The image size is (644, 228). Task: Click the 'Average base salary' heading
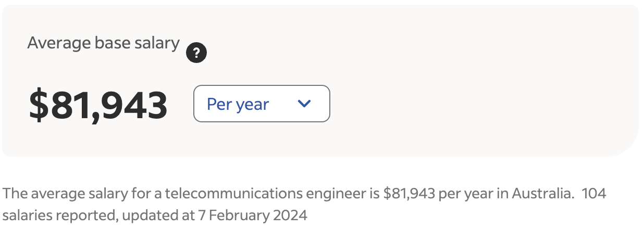click(x=103, y=43)
